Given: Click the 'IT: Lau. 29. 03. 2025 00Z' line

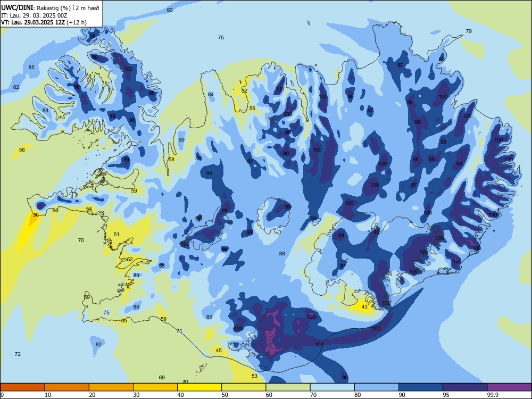Looking at the screenshot, I should [x=34, y=15].
